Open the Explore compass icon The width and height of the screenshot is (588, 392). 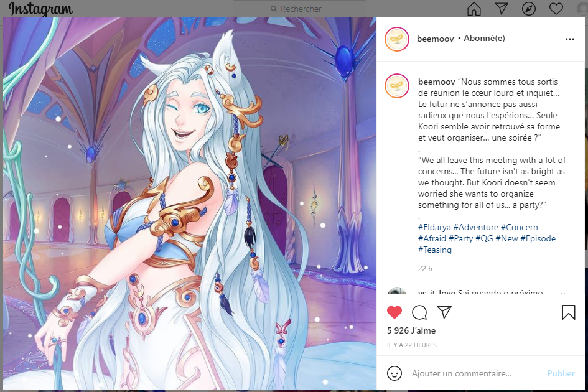[x=529, y=9]
